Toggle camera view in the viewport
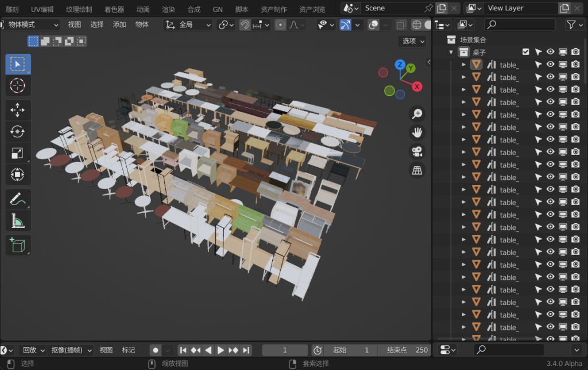Image resolution: width=588 pixels, height=370 pixels. (417, 152)
